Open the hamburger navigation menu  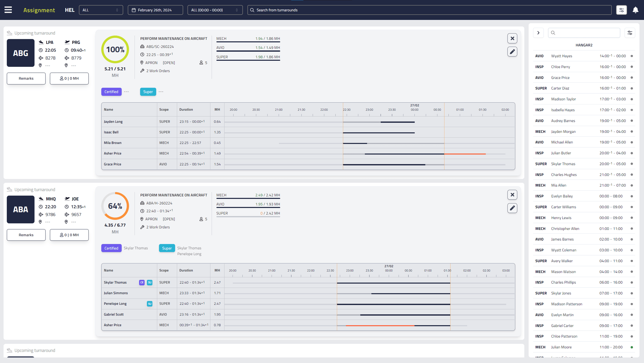(8, 10)
